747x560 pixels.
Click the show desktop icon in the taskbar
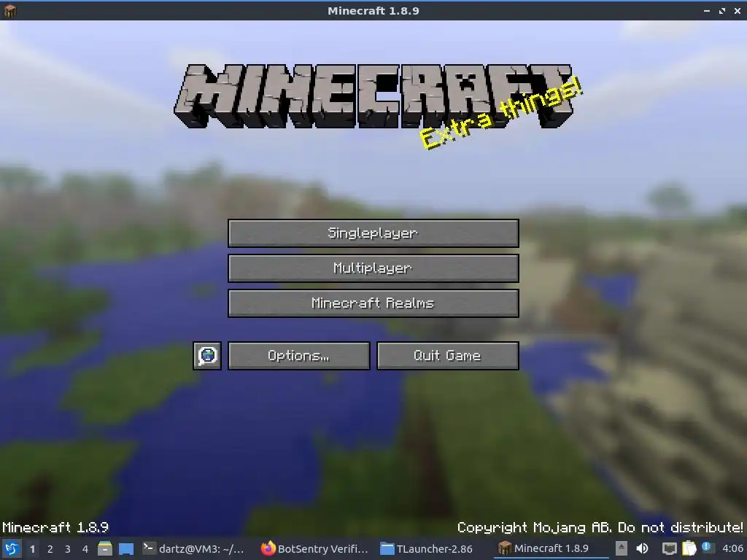(x=125, y=548)
